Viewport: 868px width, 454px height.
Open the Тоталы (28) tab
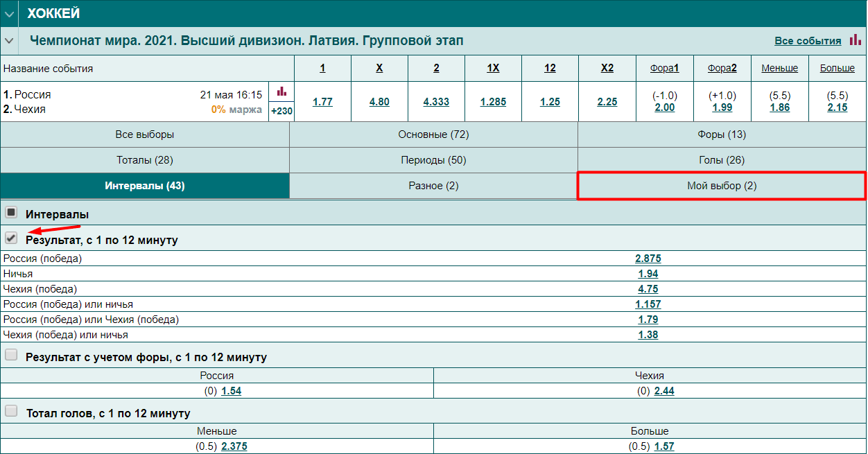coord(145,160)
